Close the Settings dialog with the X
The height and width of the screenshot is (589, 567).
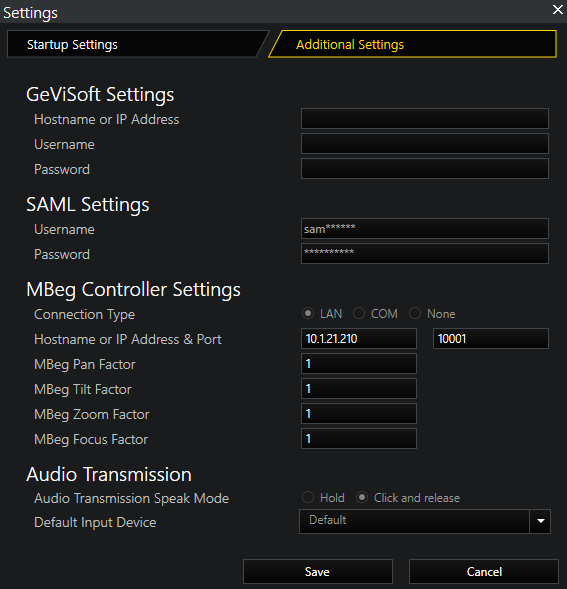point(558,10)
